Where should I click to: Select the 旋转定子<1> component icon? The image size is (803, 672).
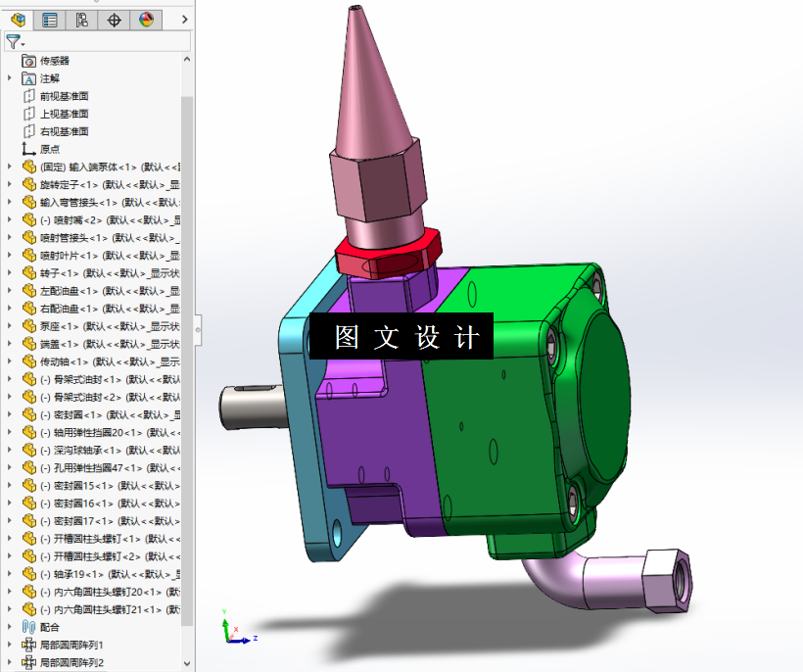29,184
